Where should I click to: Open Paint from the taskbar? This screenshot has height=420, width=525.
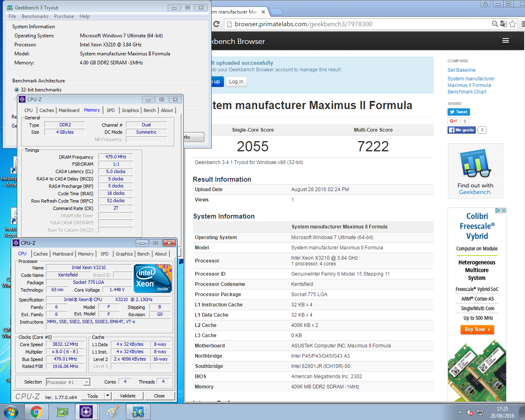112,412
